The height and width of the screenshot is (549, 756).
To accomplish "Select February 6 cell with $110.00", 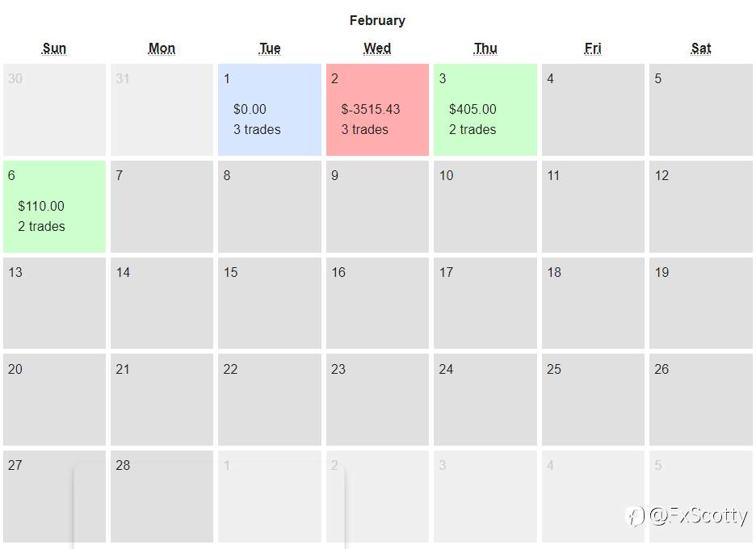I will pos(54,207).
